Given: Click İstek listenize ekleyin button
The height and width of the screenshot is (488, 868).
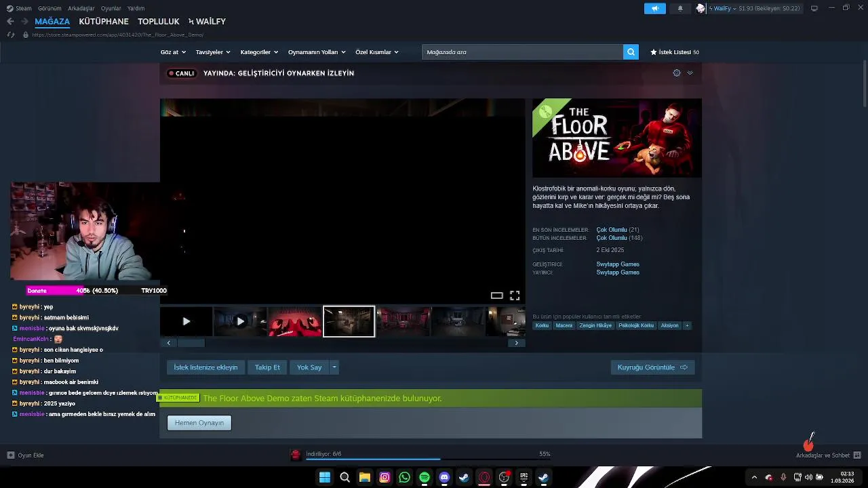Looking at the screenshot, I should 205,367.
